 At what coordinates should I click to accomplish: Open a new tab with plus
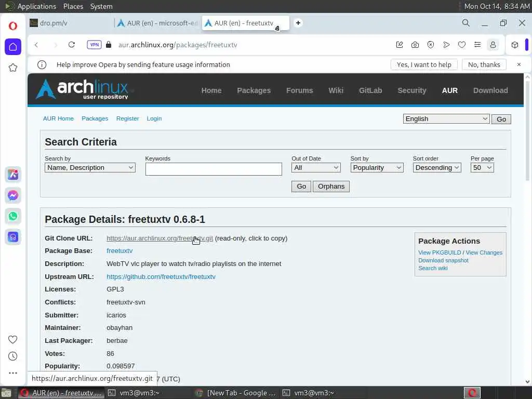pyautogui.click(x=298, y=23)
